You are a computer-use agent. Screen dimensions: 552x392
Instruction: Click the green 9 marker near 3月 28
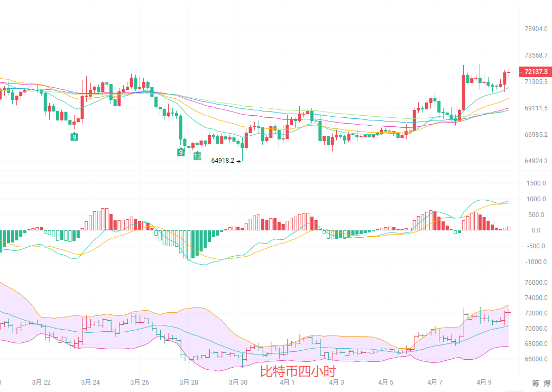(x=181, y=152)
